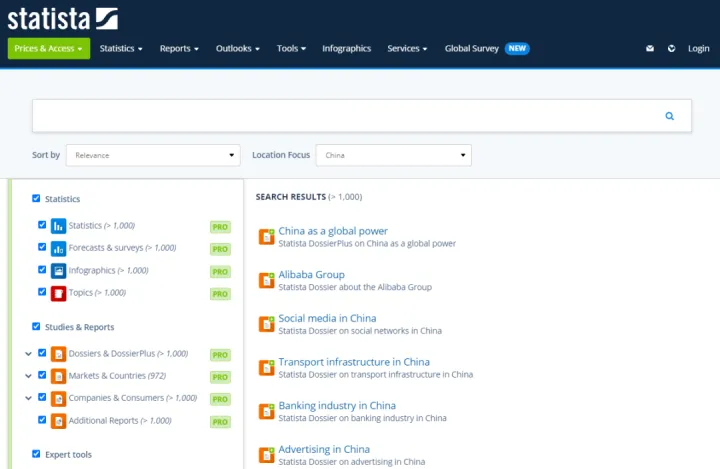Viewport: 720px width, 469px height.
Task: Click the red Topics icon
Action: tap(58, 294)
